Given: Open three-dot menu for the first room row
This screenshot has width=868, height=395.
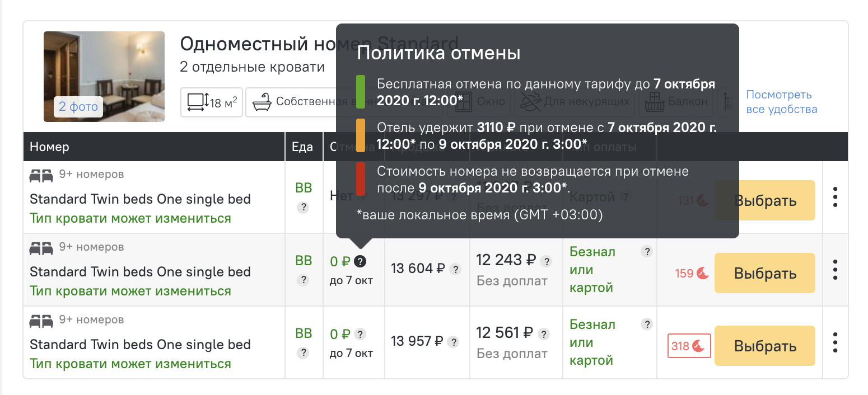Looking at the screenshot, I should pos(835,197).
